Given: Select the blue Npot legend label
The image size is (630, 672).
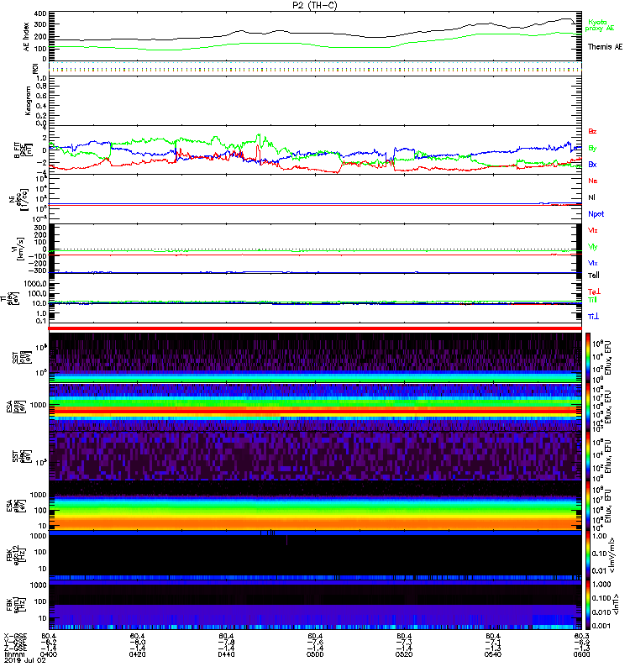Looking at the screenshot, I should (596, 214).
